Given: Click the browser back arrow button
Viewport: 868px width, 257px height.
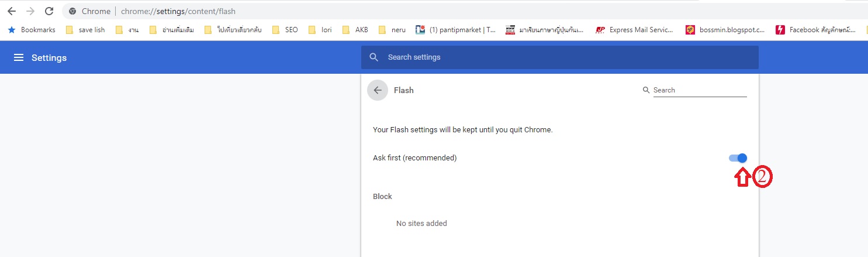Looking at the screenshot, I should coord(12,11).
